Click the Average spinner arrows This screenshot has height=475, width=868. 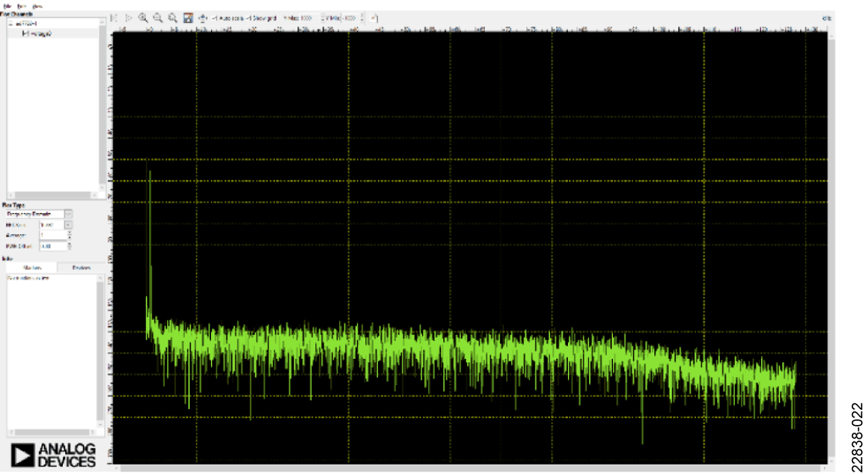coord(69,235)
